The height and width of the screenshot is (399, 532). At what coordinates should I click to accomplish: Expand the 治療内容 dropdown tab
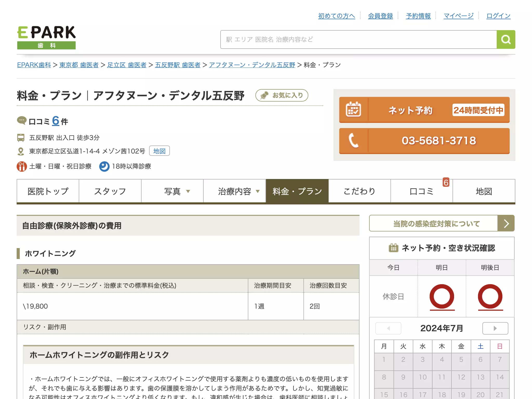pyautogui.click(x=235, y=191)
